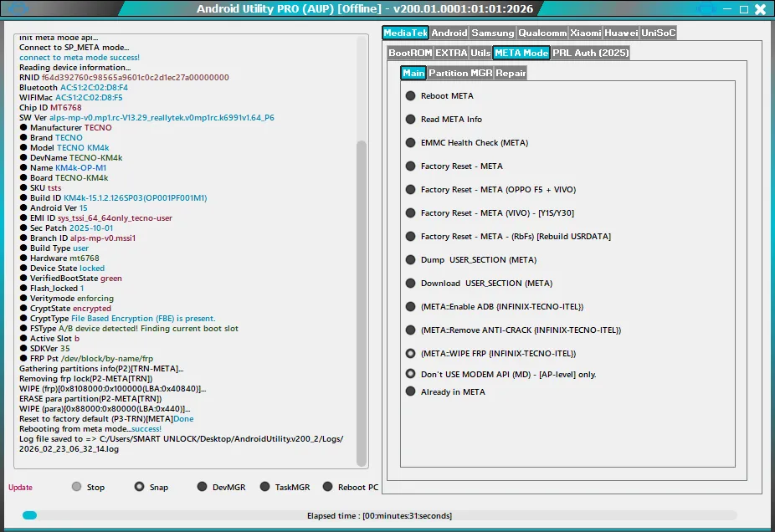Open DevMGR device manager

(202, 487)
